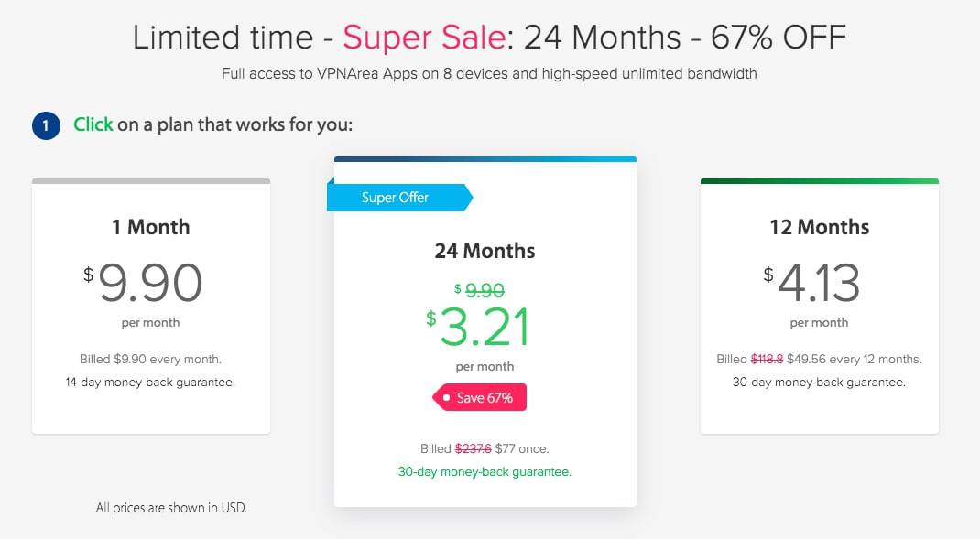Click the red Save 67% tag
Image resolution: width=980 pixels, height=539 pixels.
coord(479,397)
